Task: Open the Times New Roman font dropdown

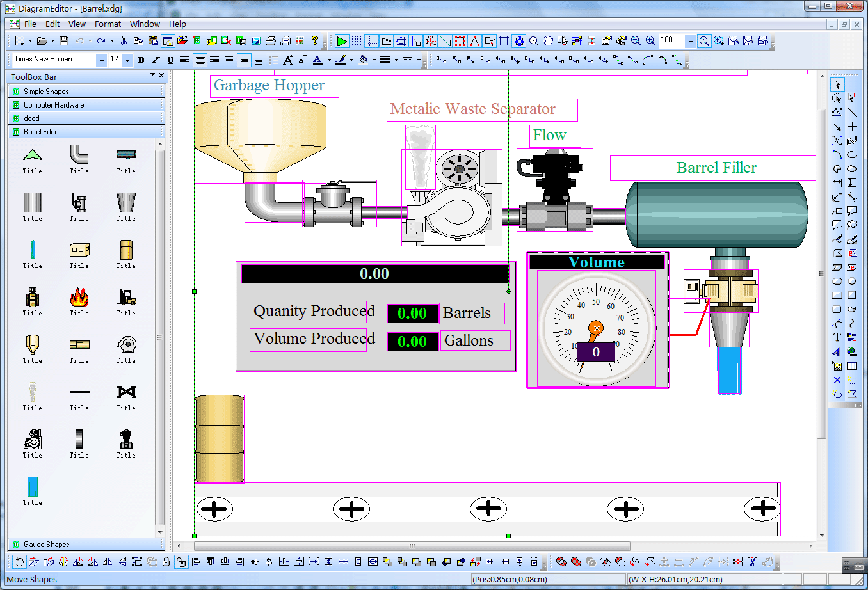Action: click(x=101, y=60)
